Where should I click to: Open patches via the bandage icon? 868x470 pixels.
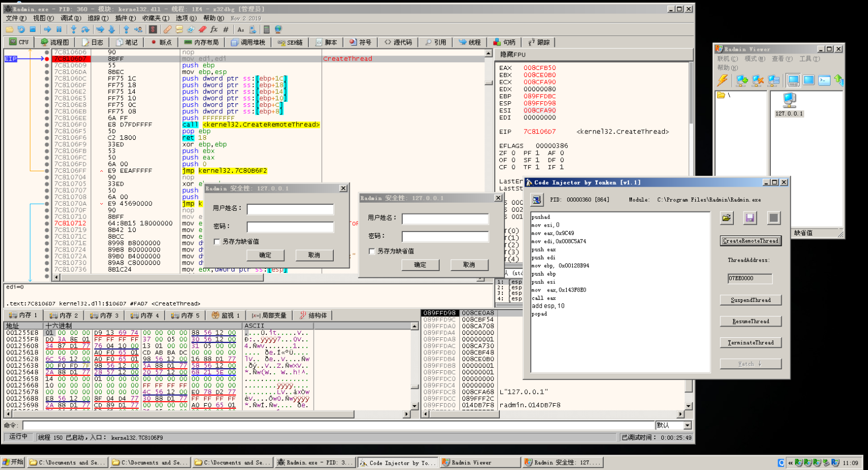(167, 29)
